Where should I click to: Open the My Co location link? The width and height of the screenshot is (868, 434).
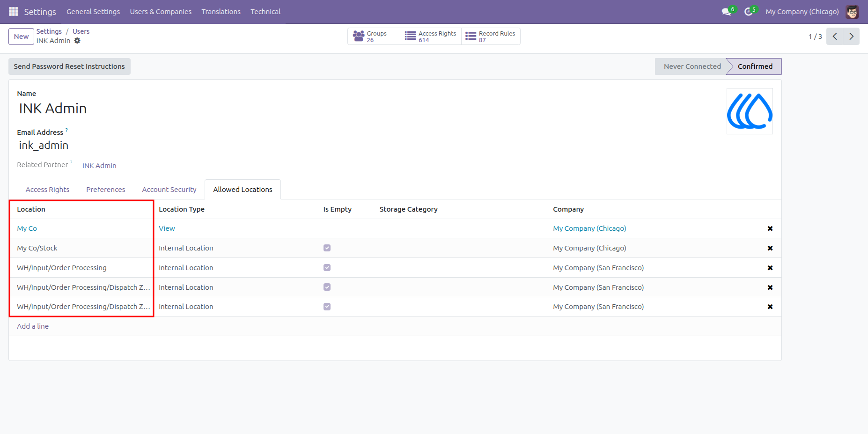(27, 228)
